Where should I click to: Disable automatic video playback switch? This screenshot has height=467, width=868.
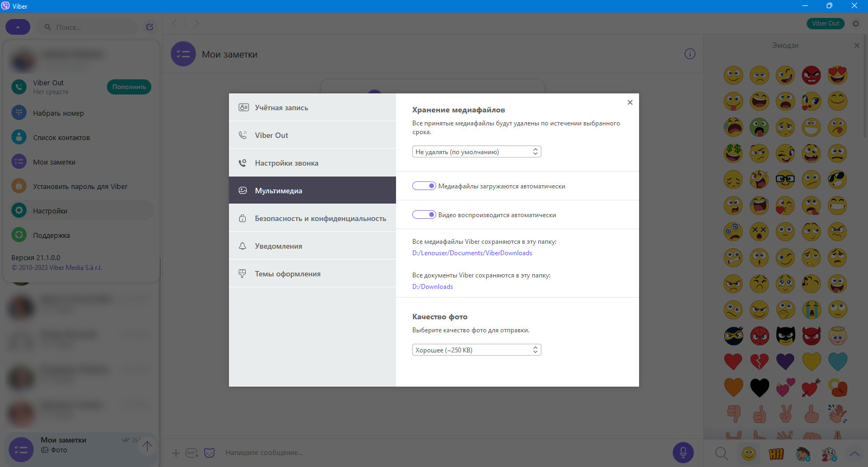pyautogui.click(x=424, y=214)
